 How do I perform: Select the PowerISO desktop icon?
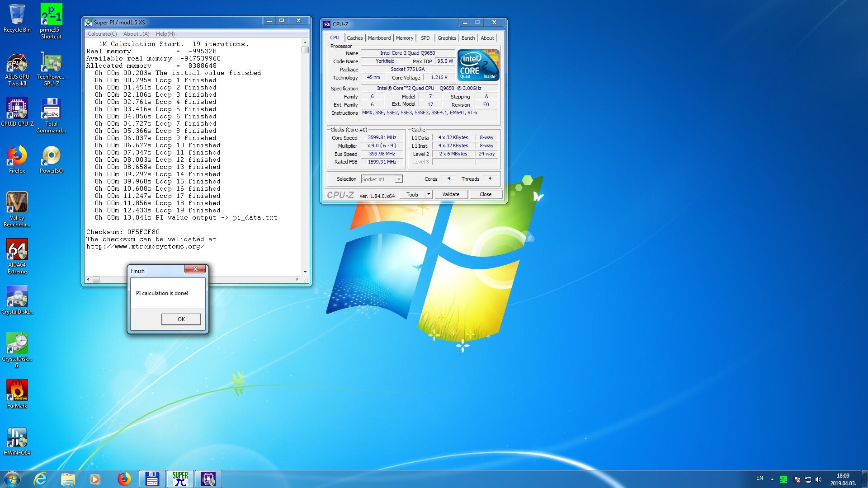pos(51,159)
